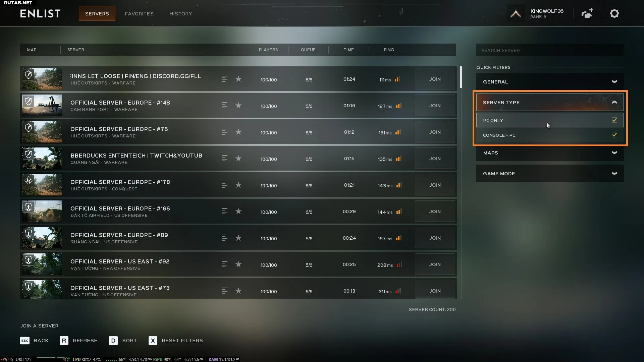
Task: Favorite Finns Let Loose server with star
Action: click(x=238, y=79)
